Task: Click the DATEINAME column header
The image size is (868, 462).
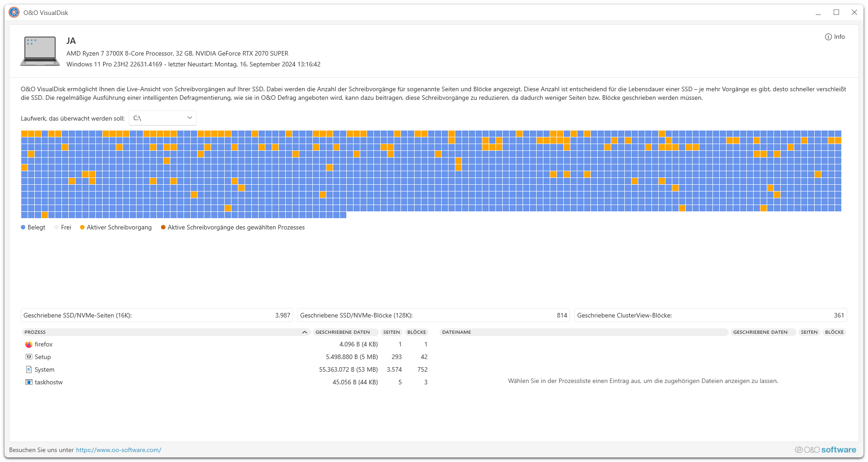Action: coord(584,332)
